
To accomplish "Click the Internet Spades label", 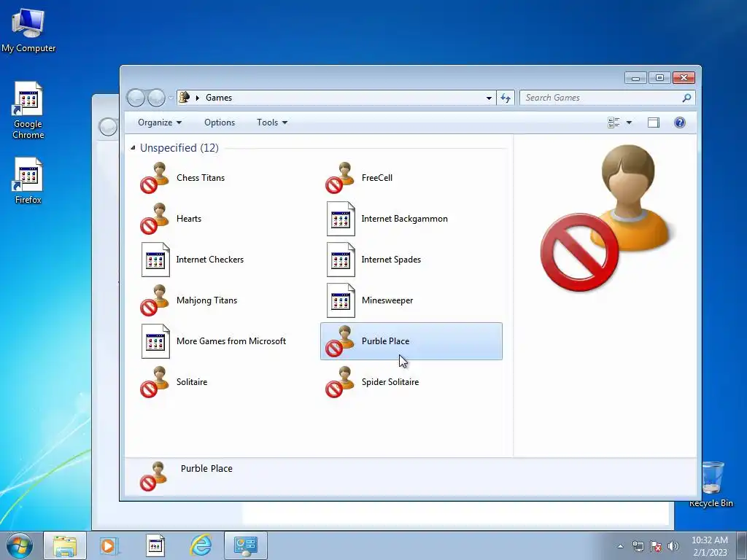I will (391, 260).
